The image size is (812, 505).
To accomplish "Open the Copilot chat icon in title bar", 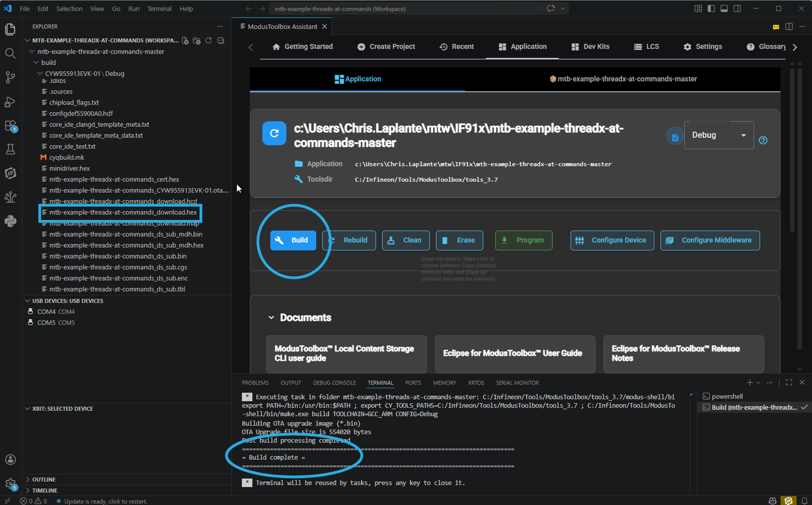I will tap(551, 9).
